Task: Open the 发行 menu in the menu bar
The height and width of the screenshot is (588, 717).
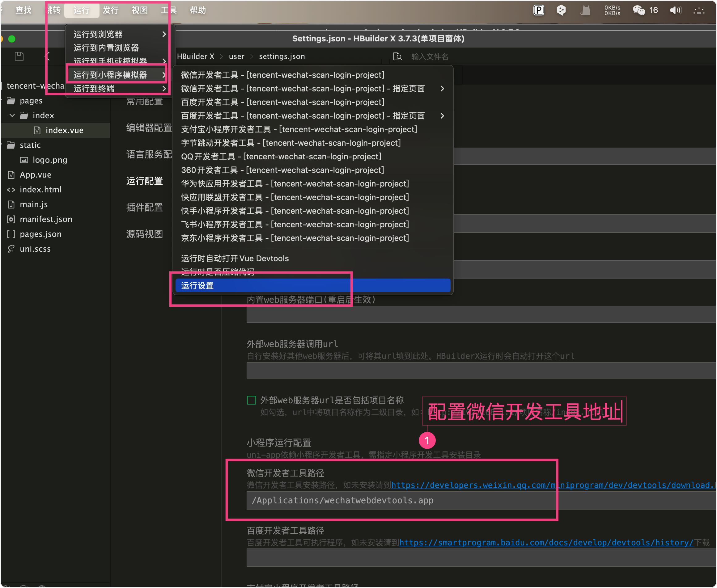Action: [111, 10]
